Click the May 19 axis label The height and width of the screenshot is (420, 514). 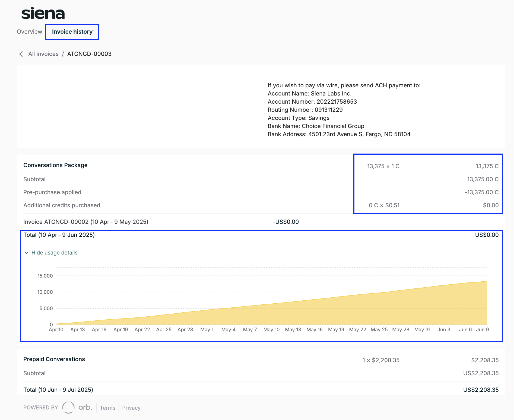[x=336, y=330]
